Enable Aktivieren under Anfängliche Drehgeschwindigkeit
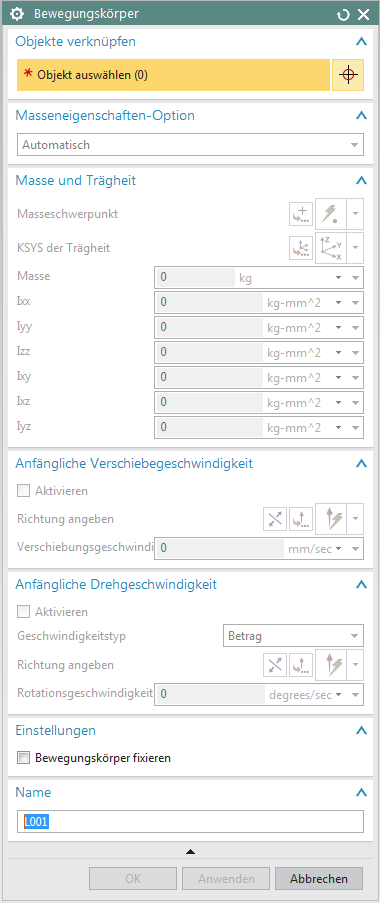Screen dimensions: 380x903 [x=23, y=612]
